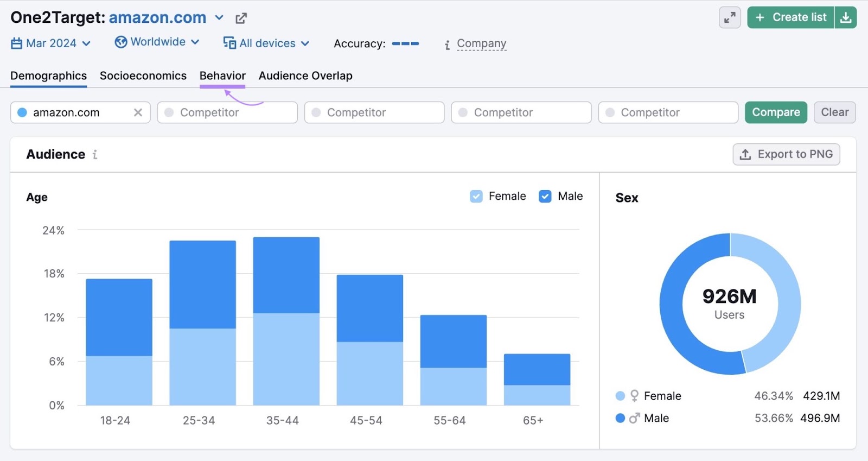Click the download icon beside Create list
This screenshot has width=868, height=461.
pos(846,17)
